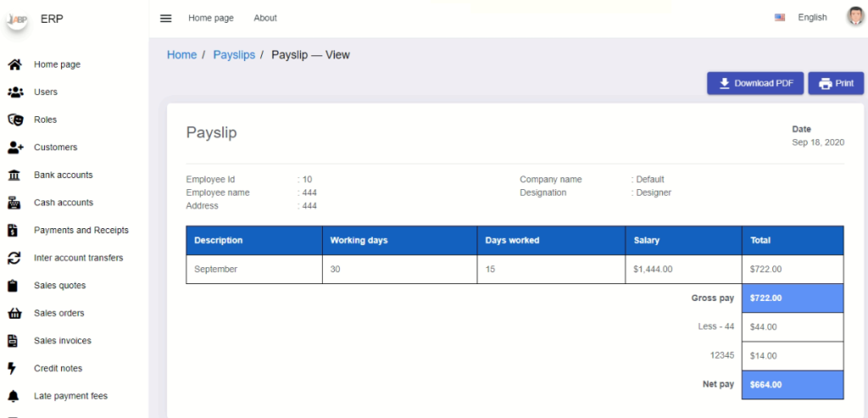
Task: Select Payments and Receipts in sidebar
Action: tap(81, 231)
